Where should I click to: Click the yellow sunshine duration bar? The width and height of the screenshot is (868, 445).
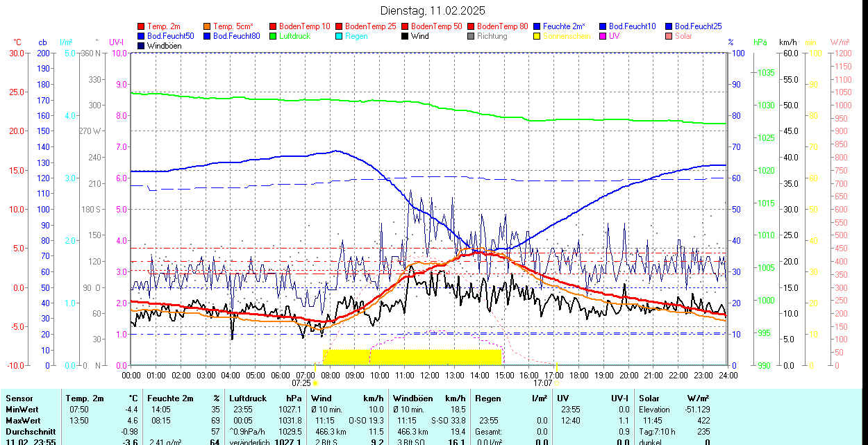click(412, 357)
